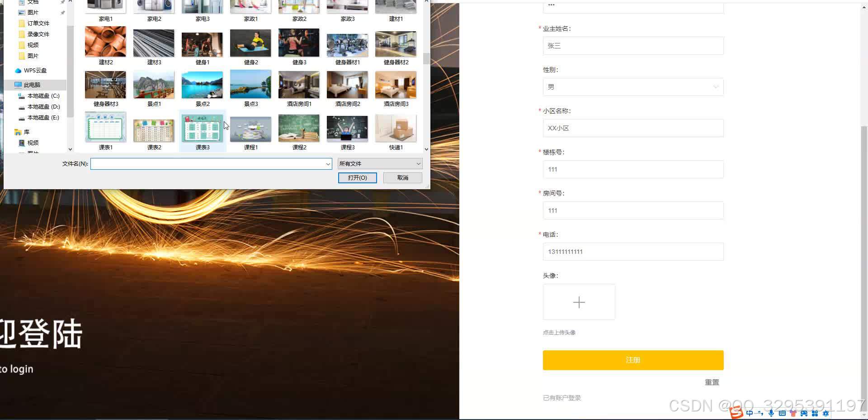Click the Sogou skin wardrobe icon
Screen dimensions: 868x420
coord(793,413)
